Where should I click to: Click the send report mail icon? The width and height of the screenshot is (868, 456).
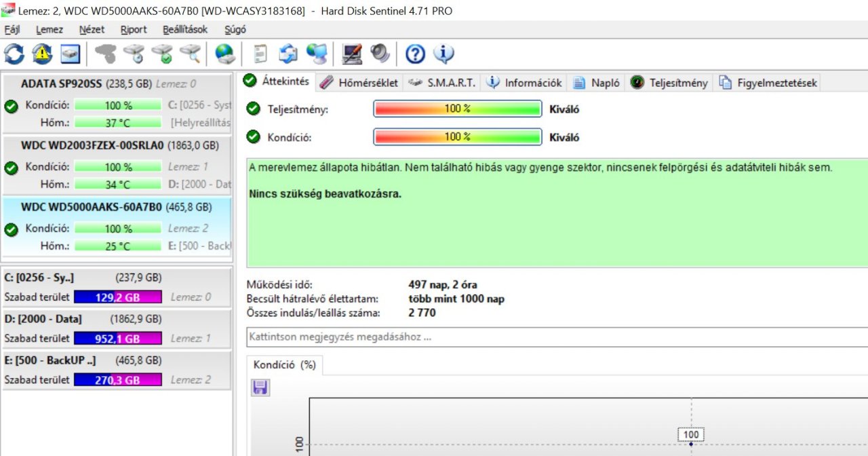click(x=288, y=54)
